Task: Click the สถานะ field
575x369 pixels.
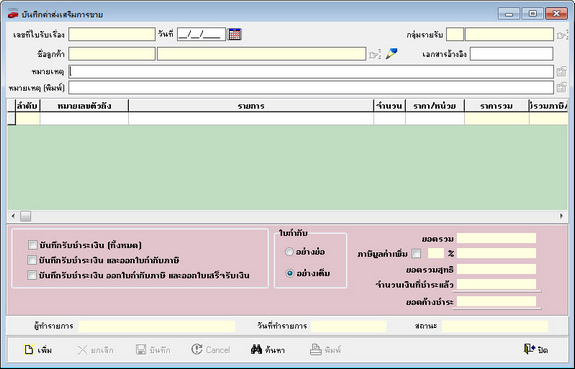Action: (495, 326)
